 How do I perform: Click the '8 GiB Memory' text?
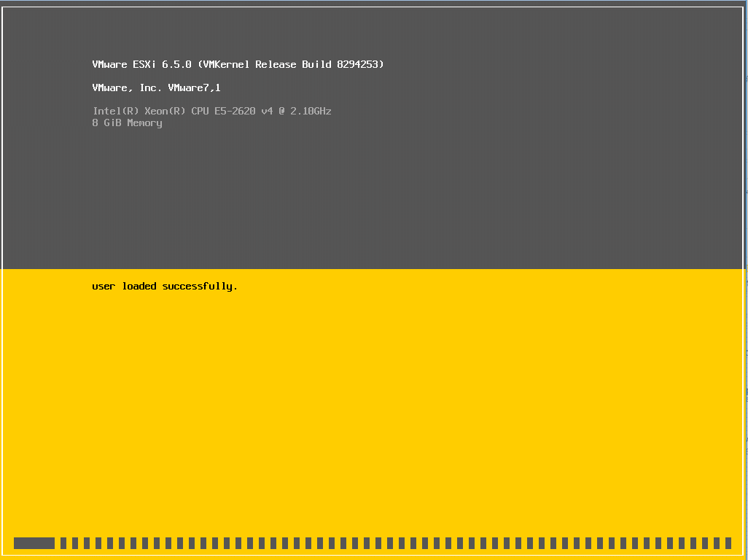pos(128,123)
